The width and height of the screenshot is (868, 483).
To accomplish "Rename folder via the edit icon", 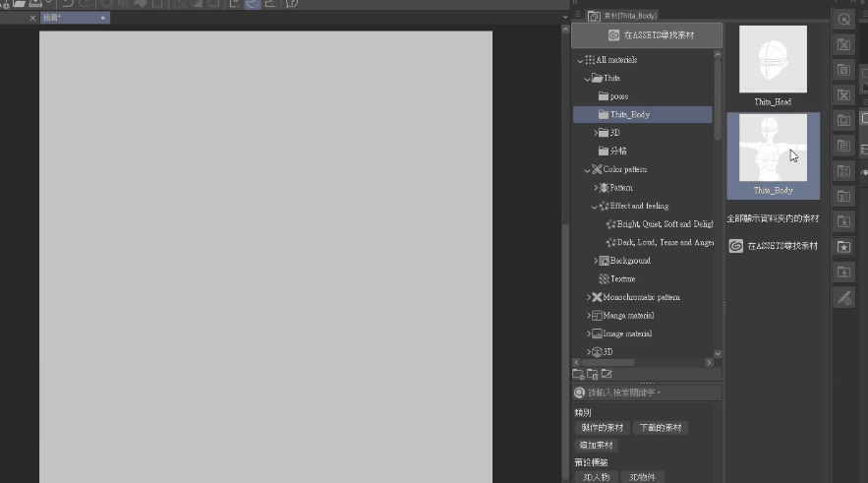I will point(607,375).
